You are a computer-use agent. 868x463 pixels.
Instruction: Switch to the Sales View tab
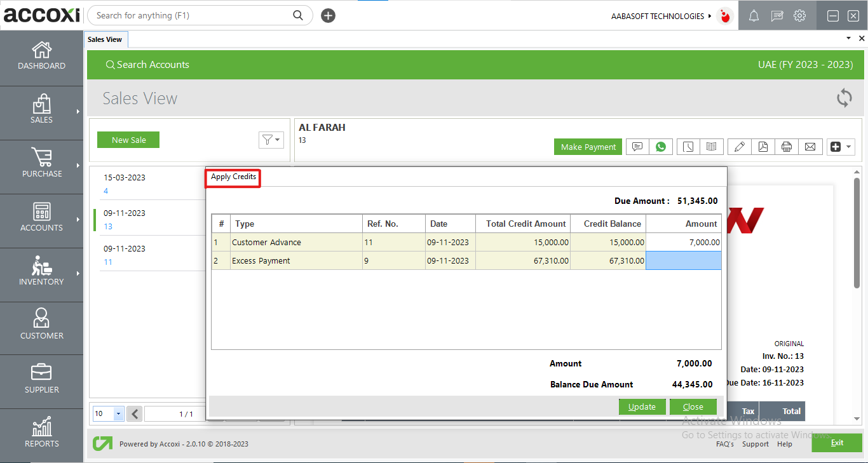pos(105,39)
